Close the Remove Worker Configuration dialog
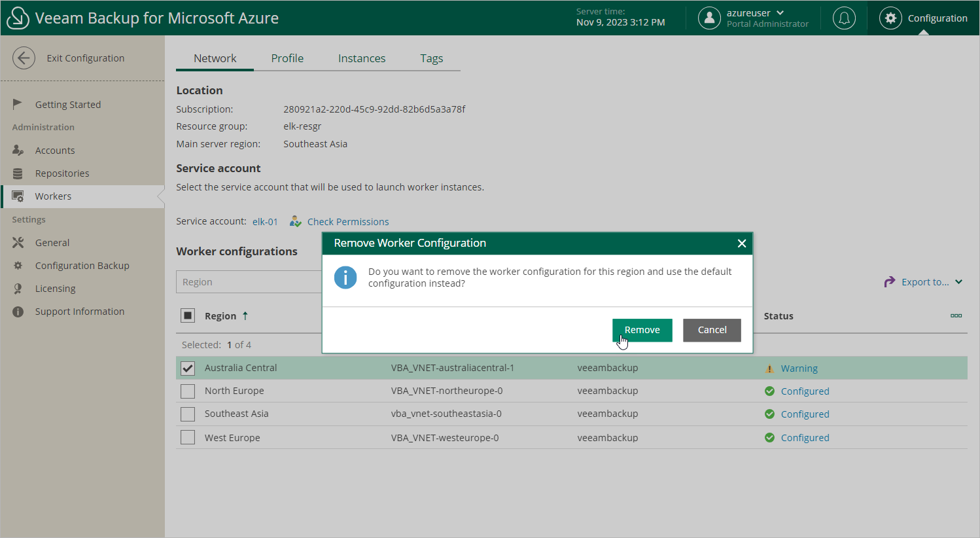Viewport: 980px width, 538px height. point(742,243)
